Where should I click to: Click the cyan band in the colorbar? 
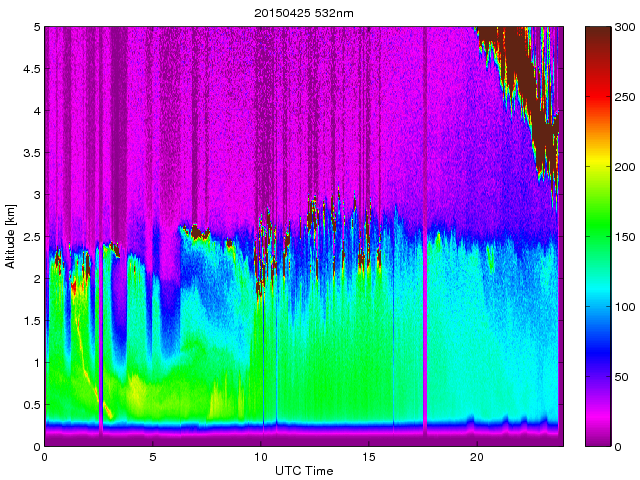pyautogui.click(x=598, y=290)
